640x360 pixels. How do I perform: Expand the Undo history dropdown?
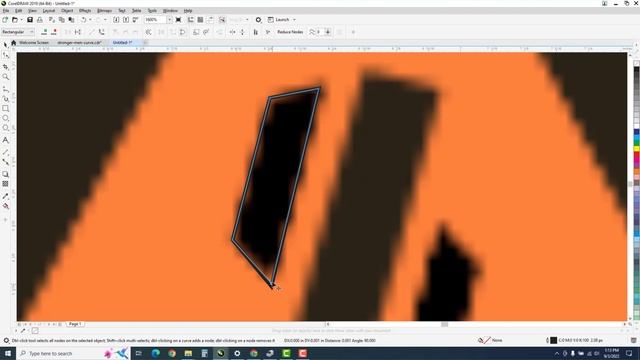point(90,20)
